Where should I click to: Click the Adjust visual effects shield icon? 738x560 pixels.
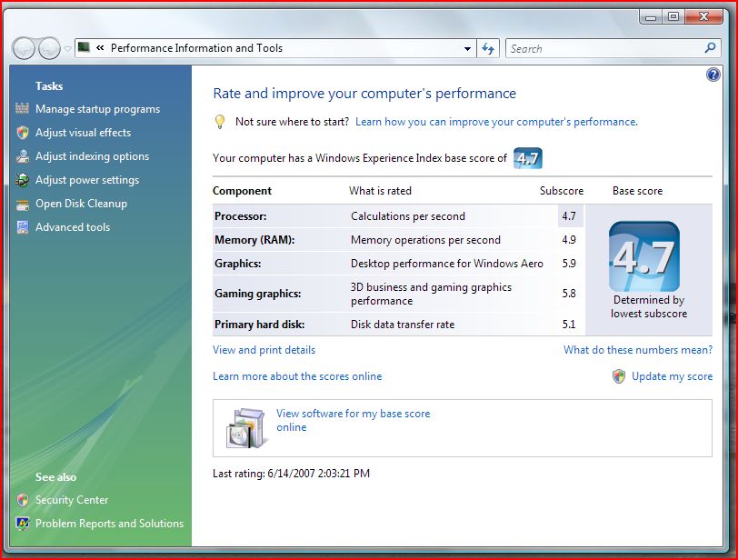coord(22,133)
